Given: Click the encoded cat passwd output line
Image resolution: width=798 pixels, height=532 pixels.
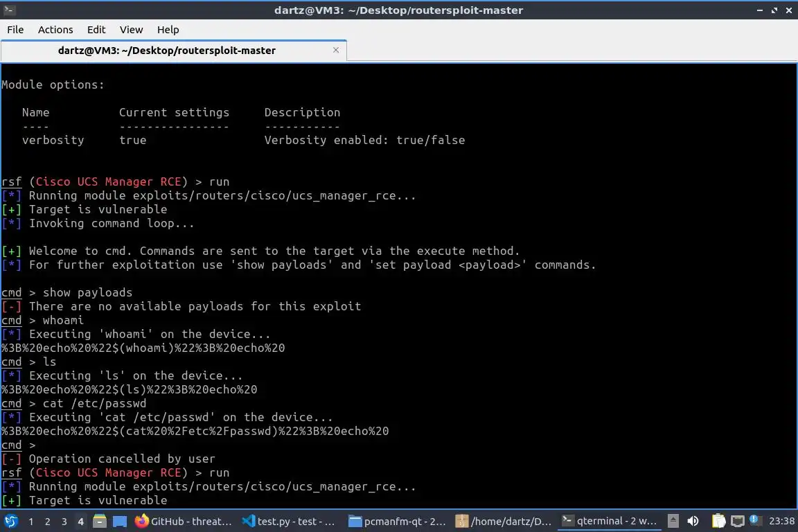Looking at the screenshot, I should tap(195, 431).
